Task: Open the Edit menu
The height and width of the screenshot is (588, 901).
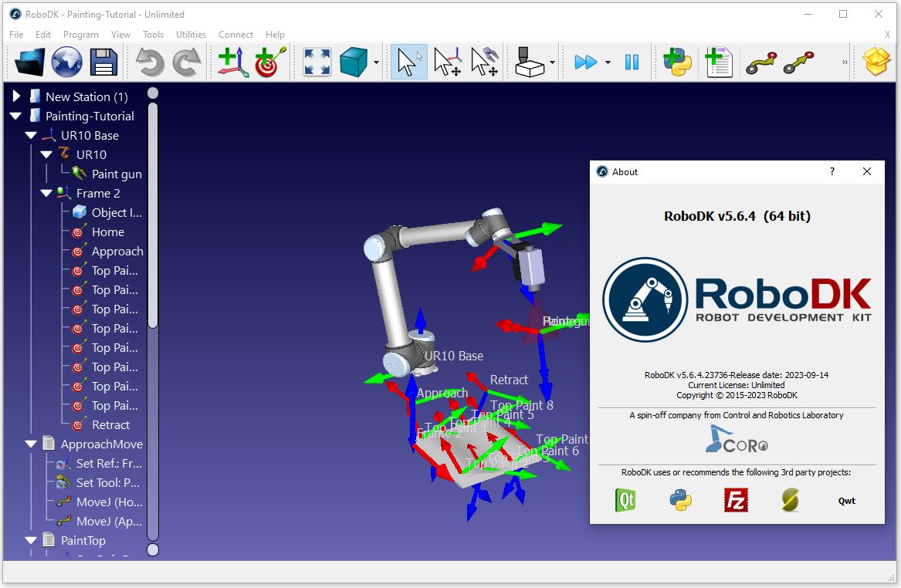Action: [x=43, y=35]
